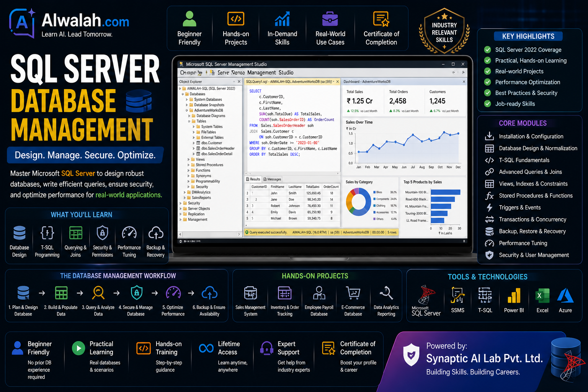The width and height of the screenshot is (588, 392).
Task: Click the Expert Support headset icon
Action: [266, 348]
